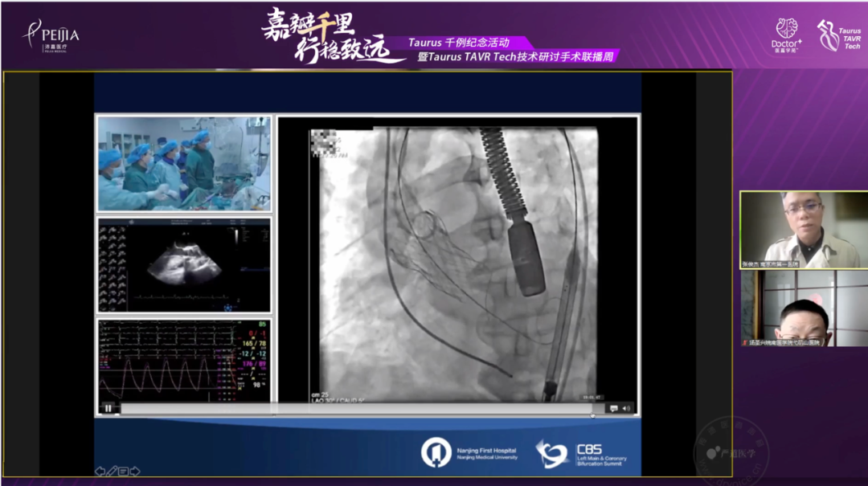The width and height of the screenshot is (868, 486).
Task: Go to next slide arrow
Action: coord(135,471)
